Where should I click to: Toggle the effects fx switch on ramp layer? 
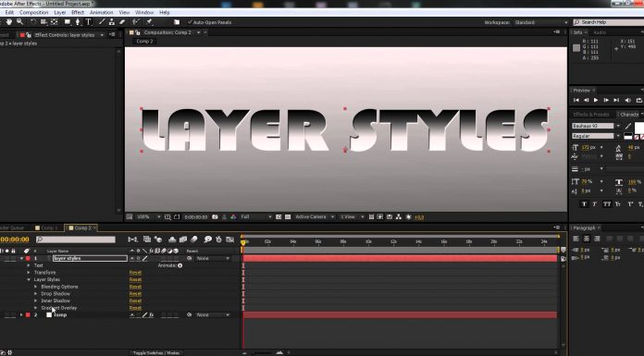tap(151, 315)
